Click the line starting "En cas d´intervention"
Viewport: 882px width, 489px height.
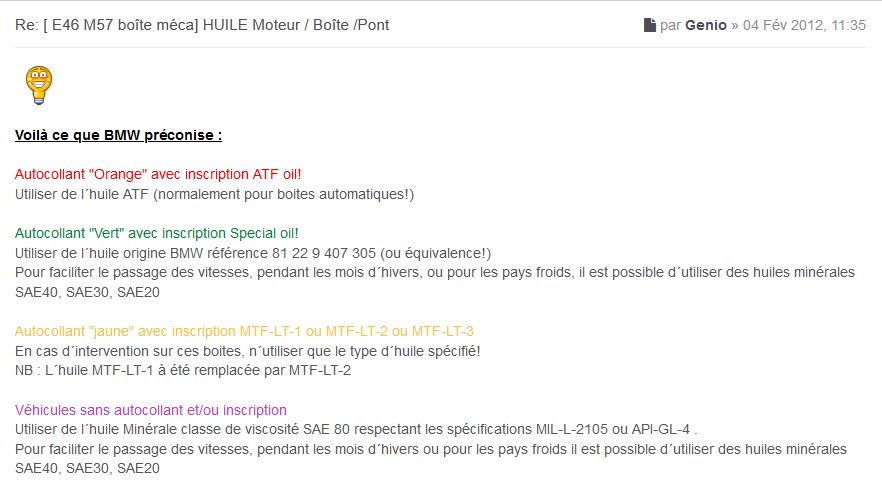click(x=248, y=351)
